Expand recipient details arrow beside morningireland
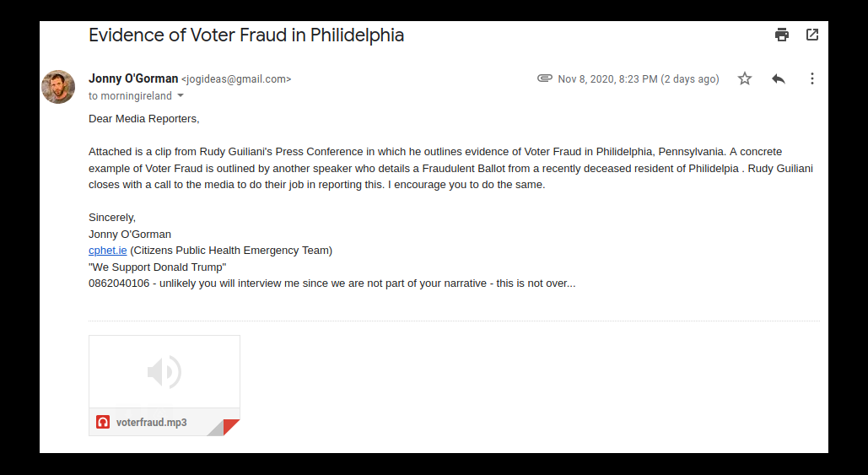 pos(181,96)
